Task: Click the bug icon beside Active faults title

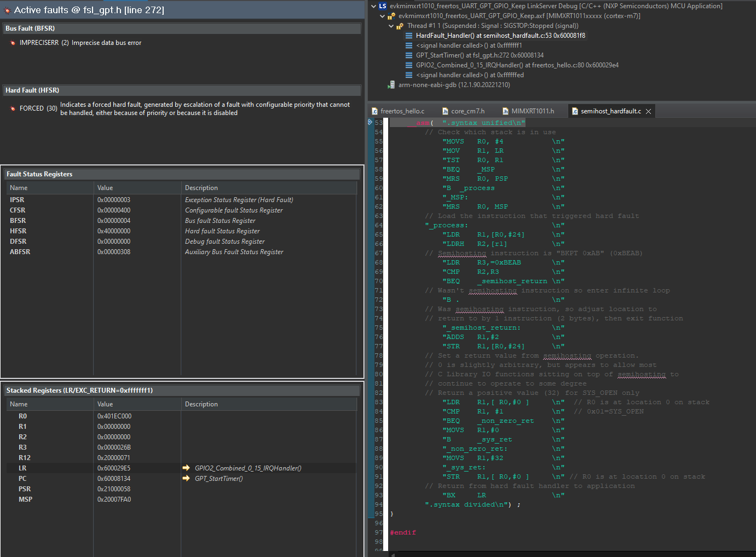Action: tap(7, 10)
